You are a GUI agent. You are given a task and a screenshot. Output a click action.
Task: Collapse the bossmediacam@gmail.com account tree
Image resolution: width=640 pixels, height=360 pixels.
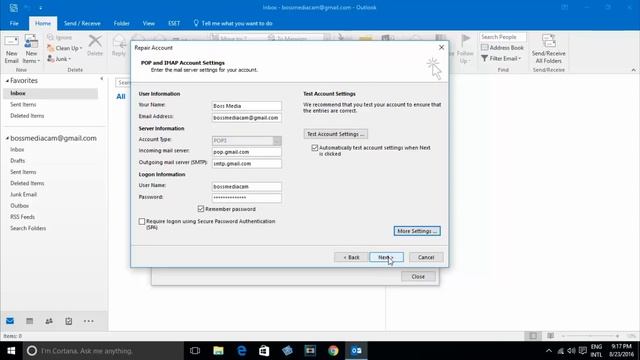7,138
